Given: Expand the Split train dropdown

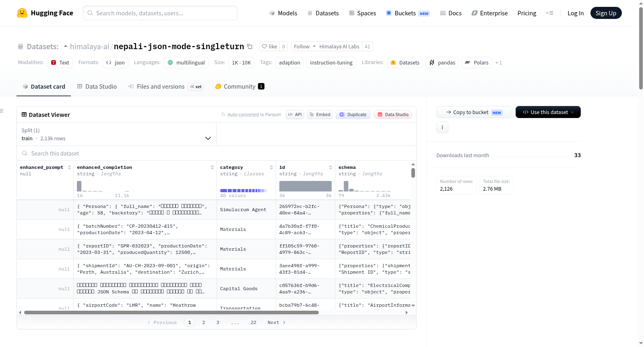Looking at the screenshot, I should [116, 134].
